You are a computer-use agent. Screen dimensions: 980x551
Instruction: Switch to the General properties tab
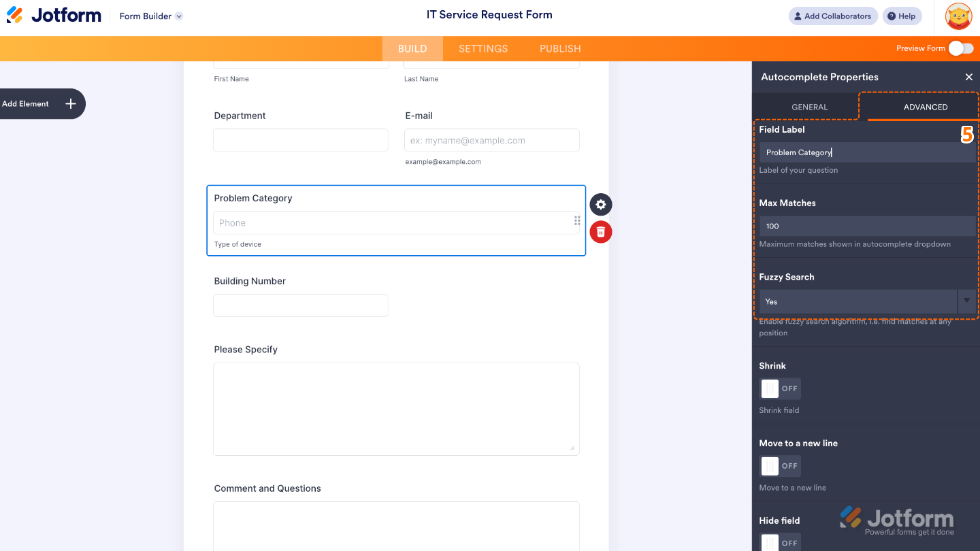point(809,107)
